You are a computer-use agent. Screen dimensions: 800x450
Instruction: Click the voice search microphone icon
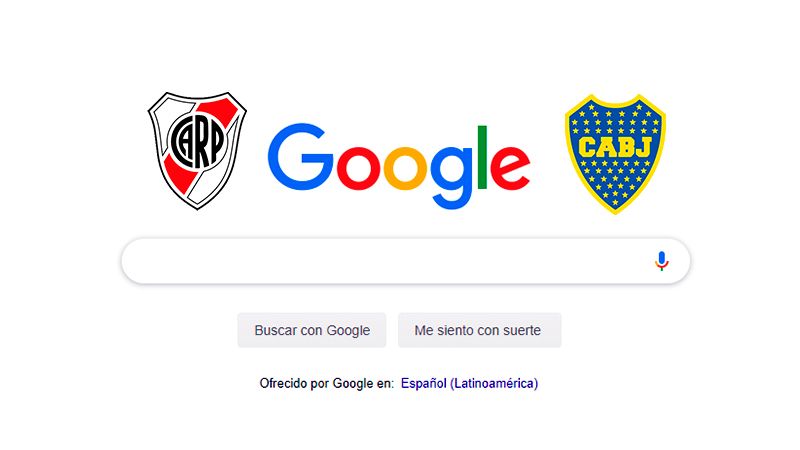coord(661,261)
